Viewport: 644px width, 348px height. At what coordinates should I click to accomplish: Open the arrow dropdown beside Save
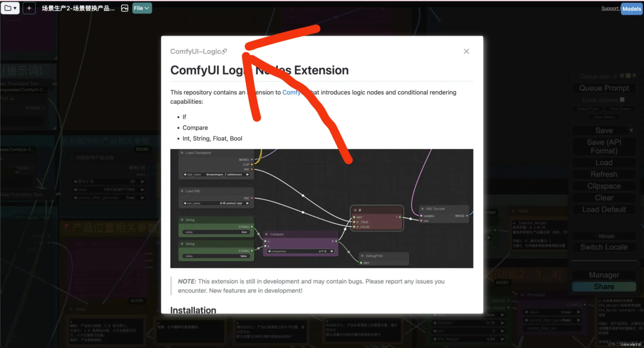(631, 130)
